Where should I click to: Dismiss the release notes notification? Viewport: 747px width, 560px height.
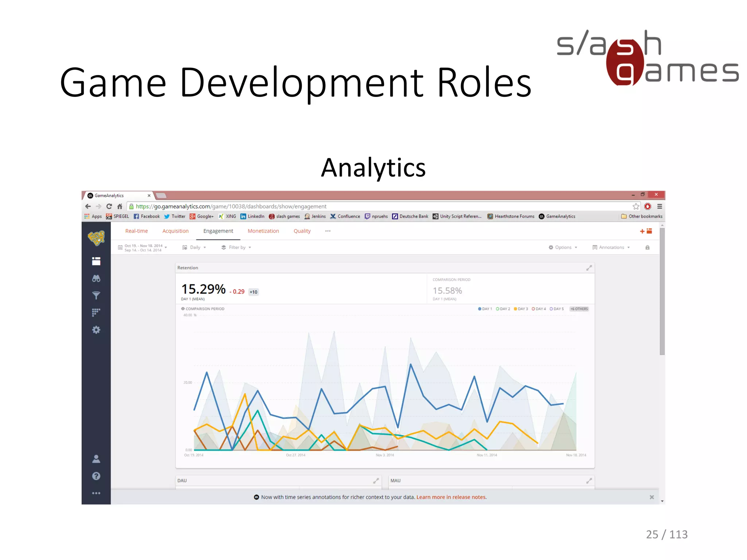click(x=652, y=497)
